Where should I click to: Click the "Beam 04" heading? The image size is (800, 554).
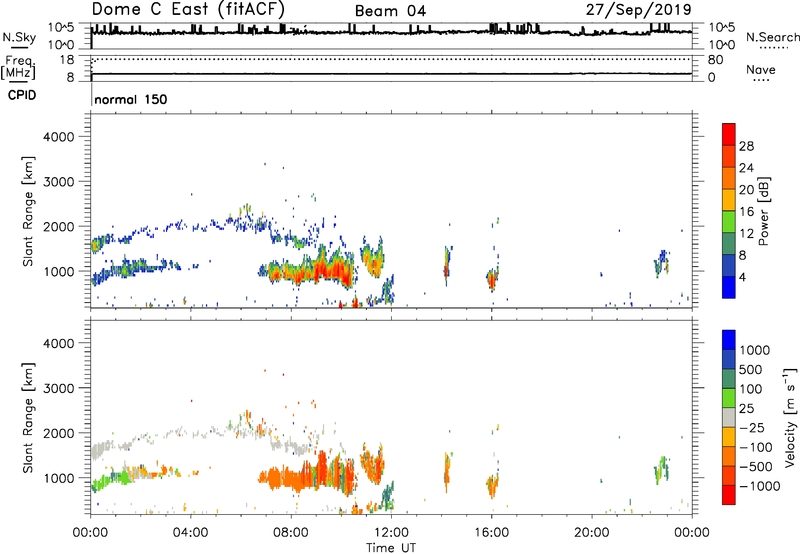pos(390,11)
